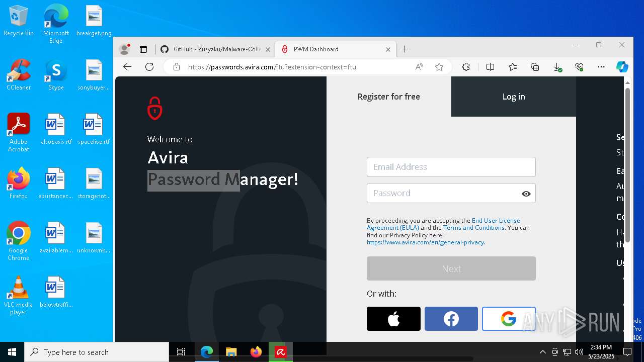Toggle Edge split screen view
The width and height of the screenshot is (644, 362).
(491, 67)
